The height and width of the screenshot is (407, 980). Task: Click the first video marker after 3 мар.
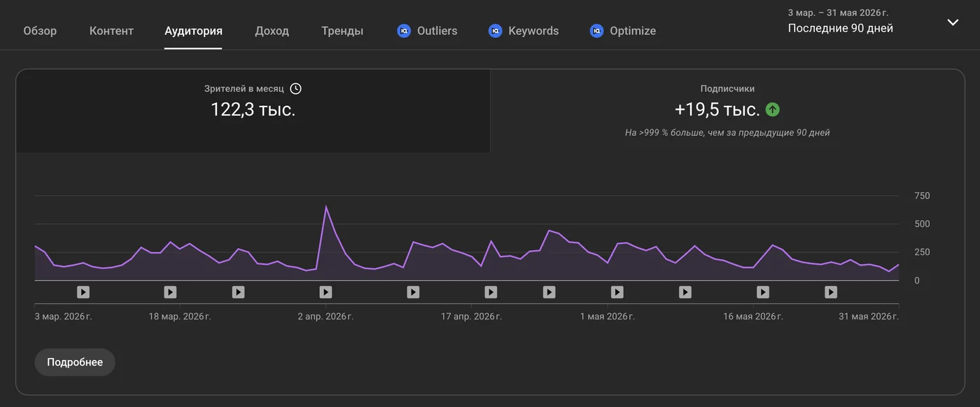pyautogui.click(x=83, y=292)
